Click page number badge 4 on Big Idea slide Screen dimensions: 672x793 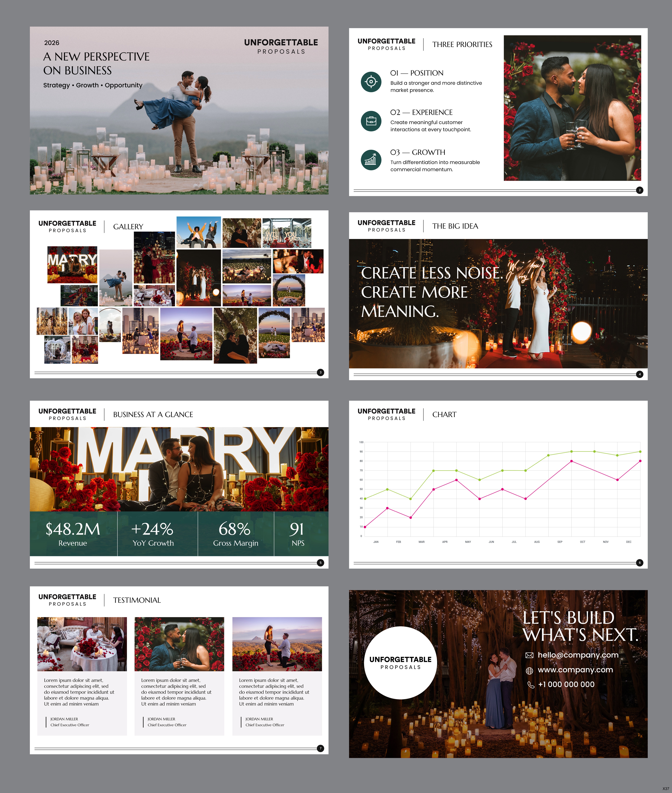click(x=640, y=374)
